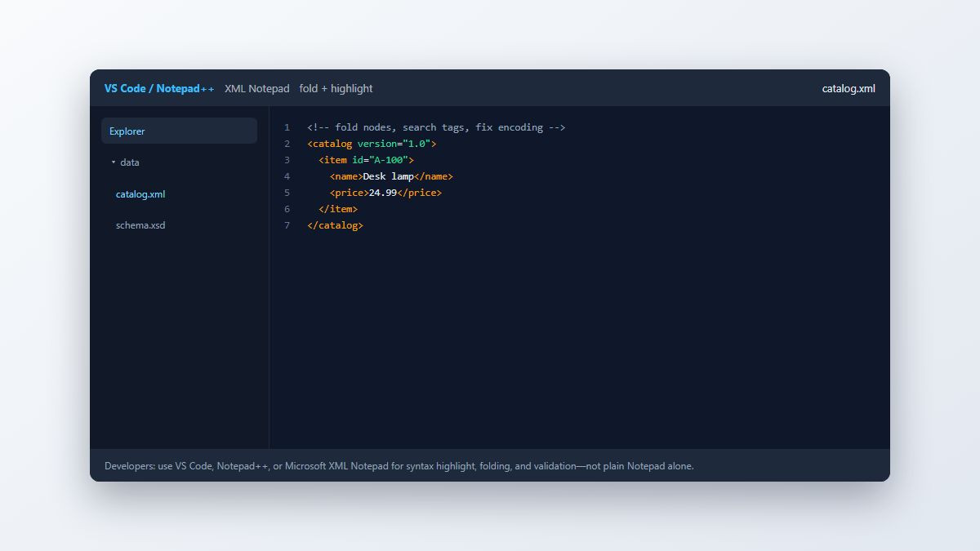Click the Developers footer message
The width and height of the screenshot is (980, 551).
[399, 466]
